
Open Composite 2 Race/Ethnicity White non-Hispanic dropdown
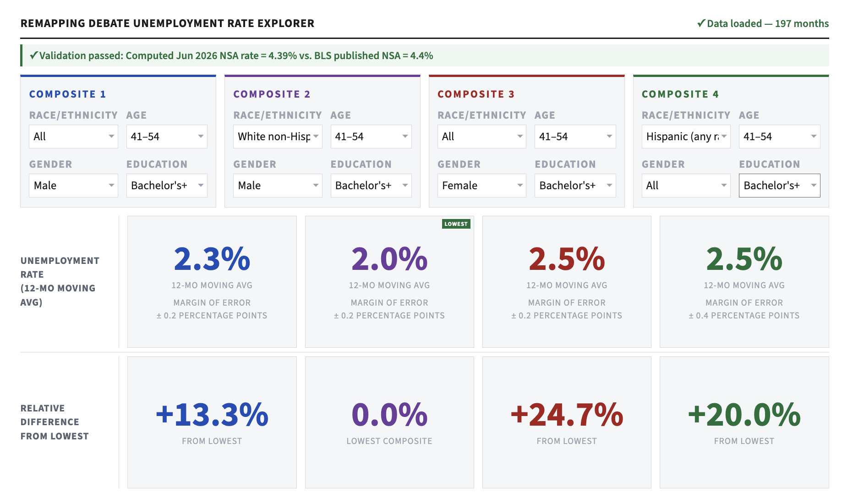coord(278,137)
